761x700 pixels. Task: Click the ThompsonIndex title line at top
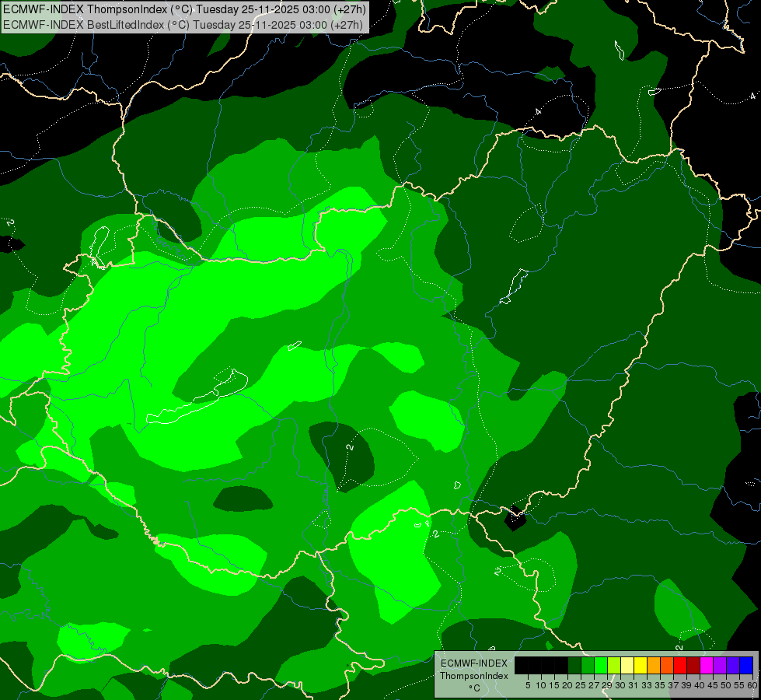(184, 9)
